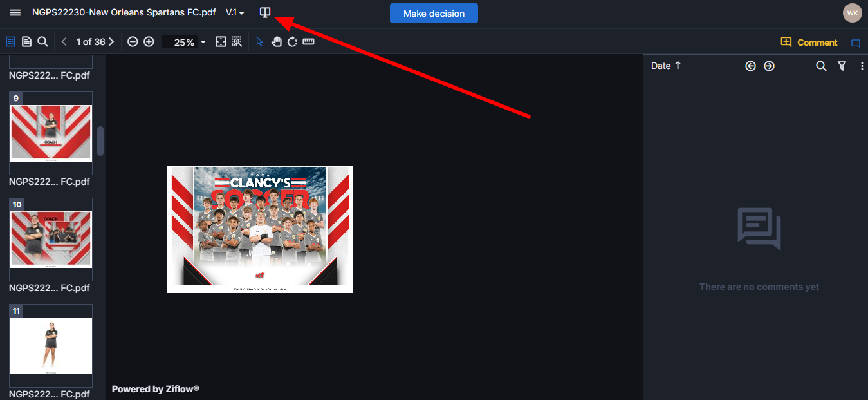Select page 10 thumbnail
The height and width of the screenshot is (400, 868).
coord(51,240)
